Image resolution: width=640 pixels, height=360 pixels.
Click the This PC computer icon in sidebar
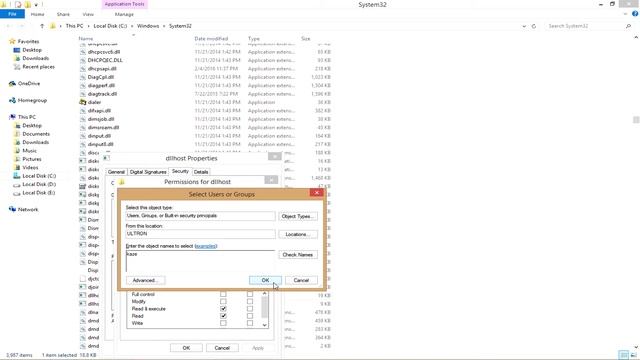(12, 117)
